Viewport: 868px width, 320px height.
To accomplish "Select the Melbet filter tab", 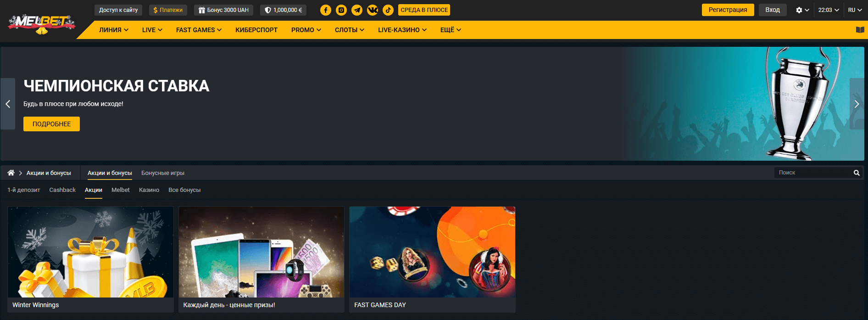I will click(121, 190).
